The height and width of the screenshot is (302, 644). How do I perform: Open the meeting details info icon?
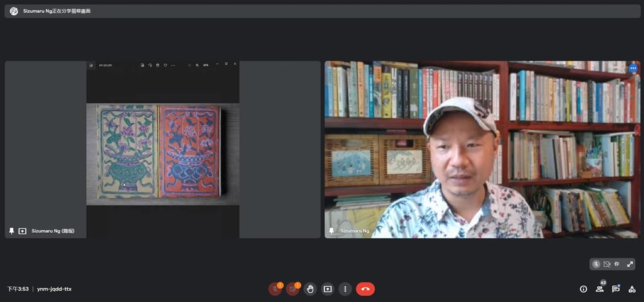point(583,289)
